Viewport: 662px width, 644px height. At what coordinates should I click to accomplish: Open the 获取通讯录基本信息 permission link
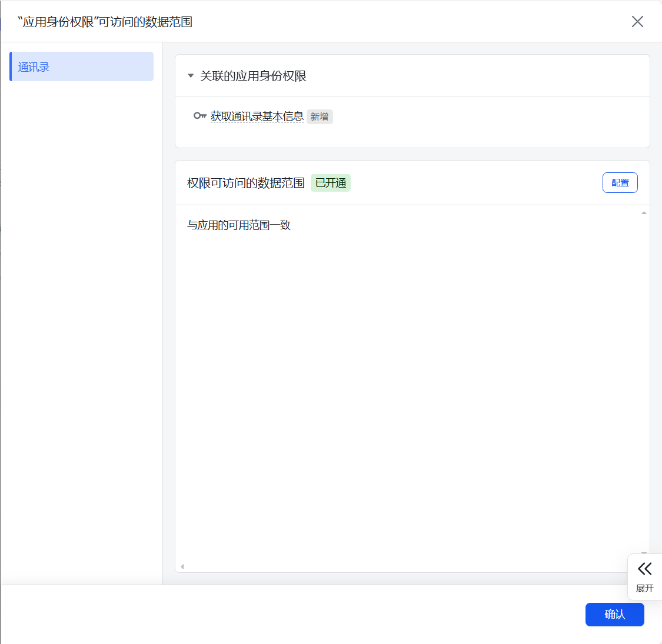tap(257, 116)
